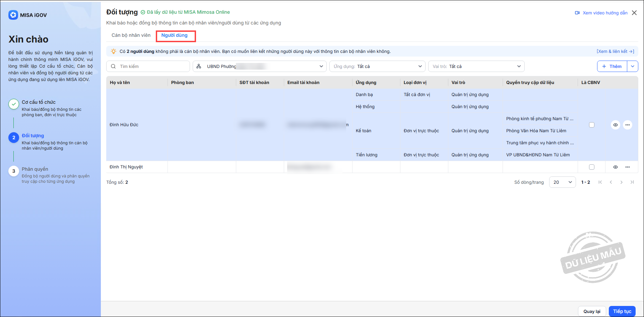Viewport: 644px width, 317px height.
Task: Open the Xem video hướng dẫn link
Action: [605, 13]
